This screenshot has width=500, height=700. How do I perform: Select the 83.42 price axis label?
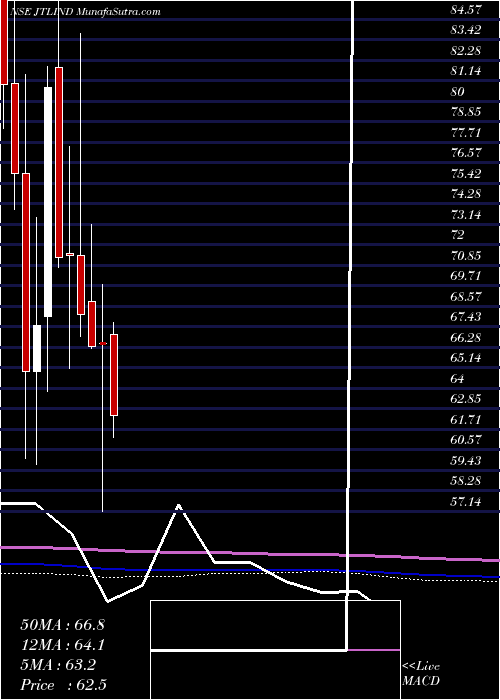(x=466, y=30)
